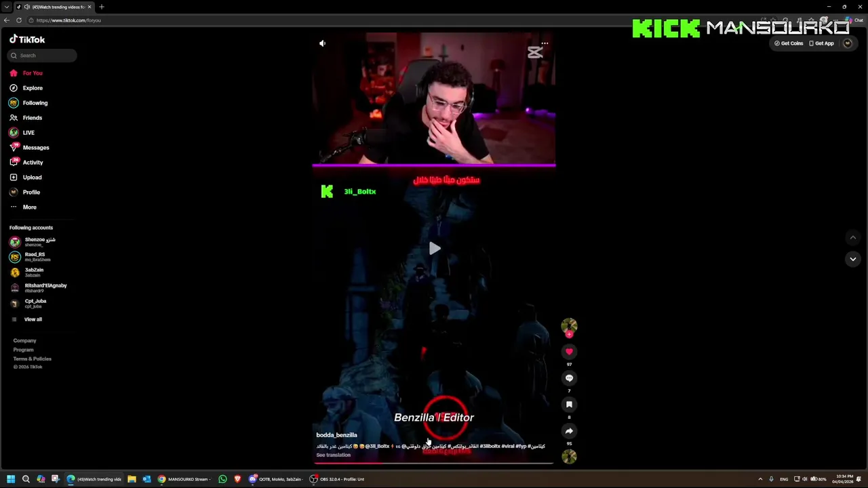Open Ritshard ElAgnaby following account
868x488 pixels.
(38, 288)
